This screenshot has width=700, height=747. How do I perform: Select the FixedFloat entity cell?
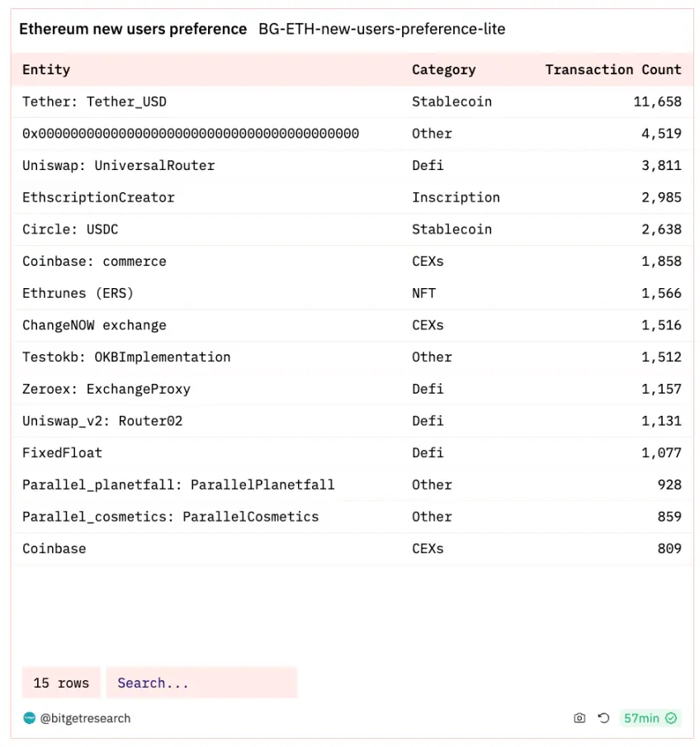(x=62, y=452)
